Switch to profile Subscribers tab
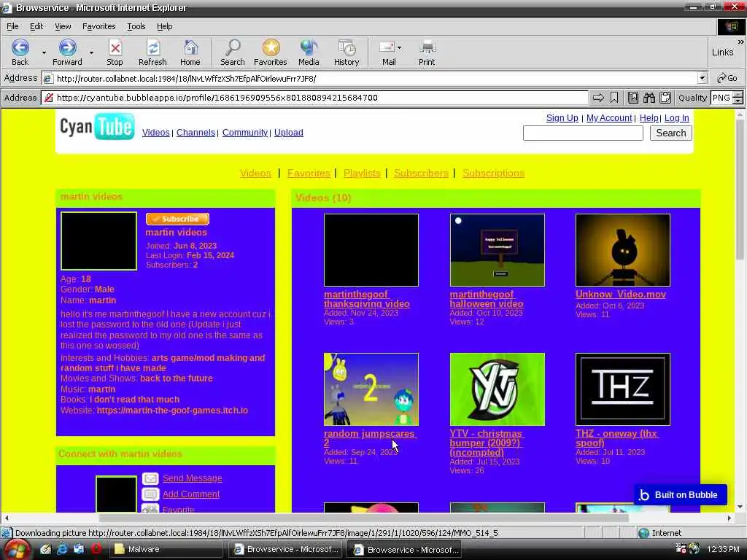Screen dimensions: 747x560 point(421,174)
